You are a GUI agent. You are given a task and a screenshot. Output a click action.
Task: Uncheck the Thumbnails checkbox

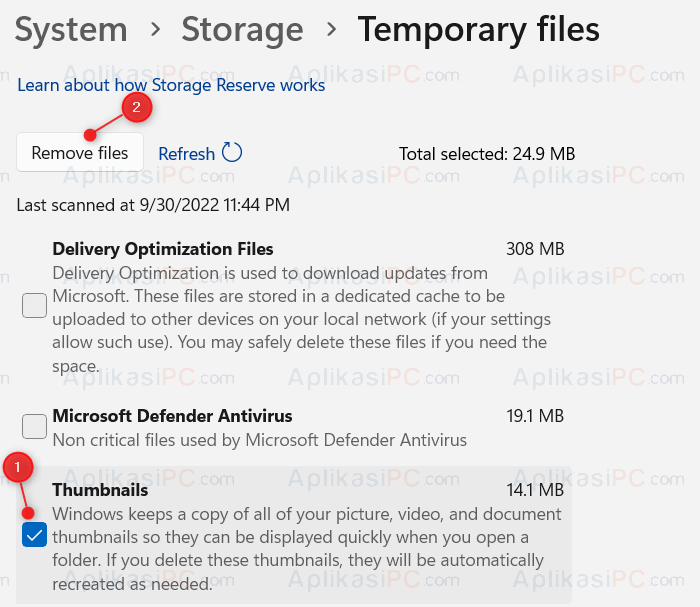[34, 534]
